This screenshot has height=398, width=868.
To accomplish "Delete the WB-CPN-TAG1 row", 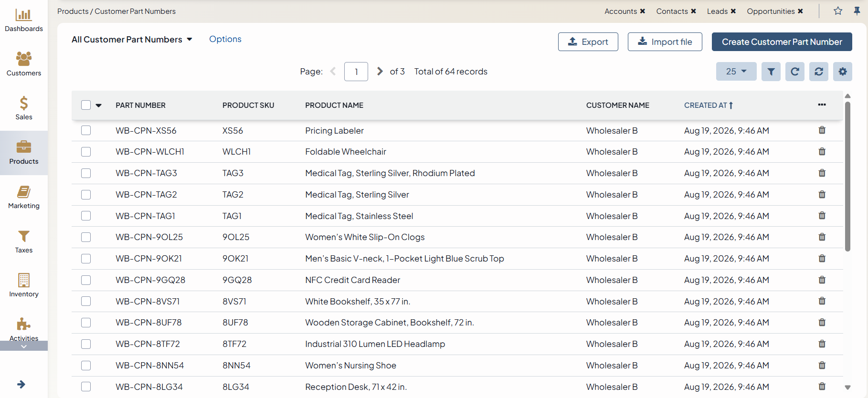I will 822,216.
